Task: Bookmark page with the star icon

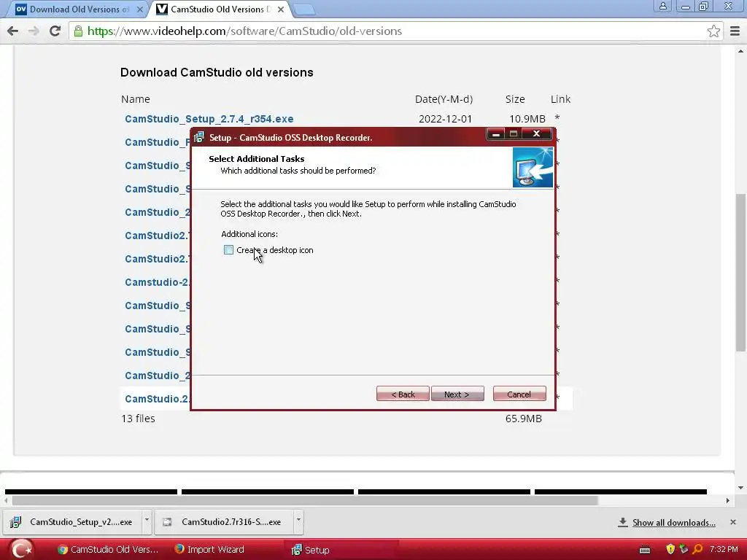Action: [x=713, y=31]
